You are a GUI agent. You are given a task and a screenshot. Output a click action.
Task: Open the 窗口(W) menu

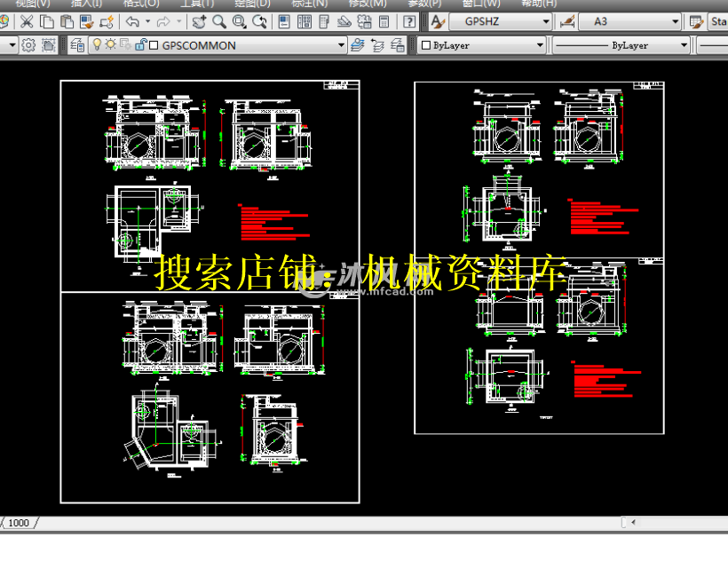481,4
